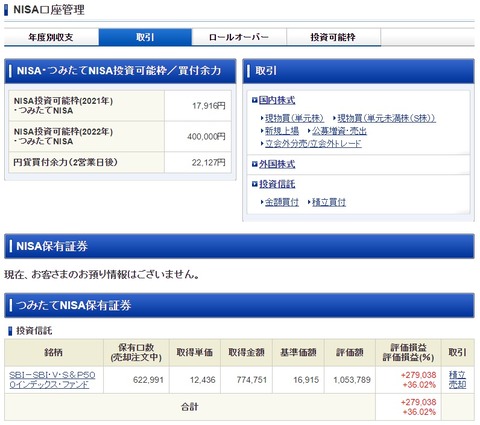This screenshot has height=425, width=480.
Task: Click 現物買(単元株) link
Action: (x=294, y=118)
